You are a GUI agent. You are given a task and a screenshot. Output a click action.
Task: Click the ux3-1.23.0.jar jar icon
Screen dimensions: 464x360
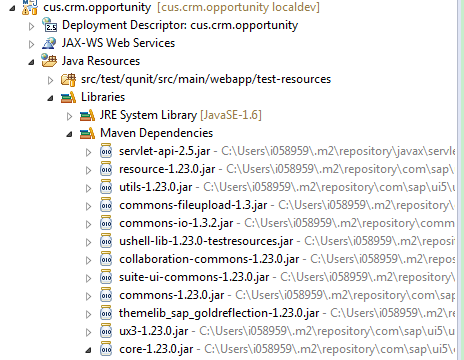pos(106,331)
